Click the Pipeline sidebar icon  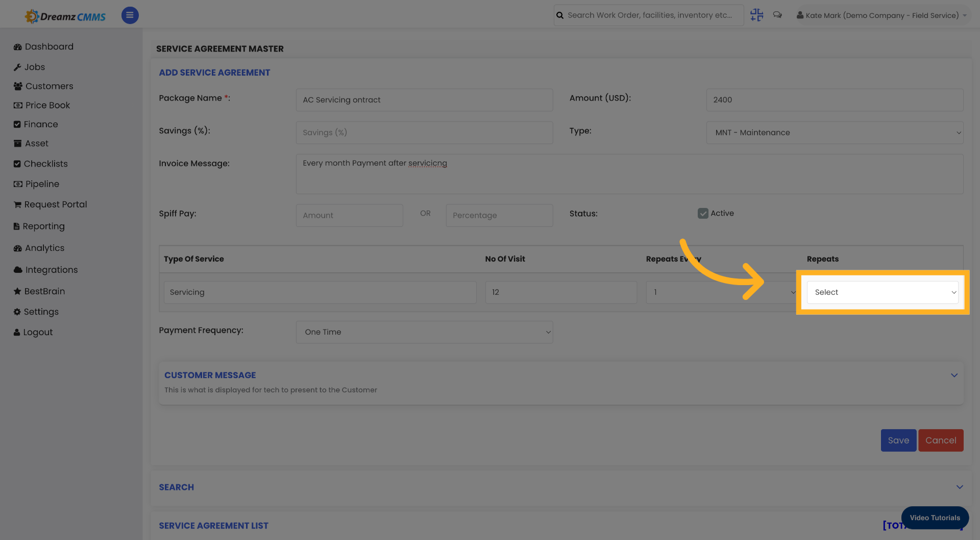[18, 184]
